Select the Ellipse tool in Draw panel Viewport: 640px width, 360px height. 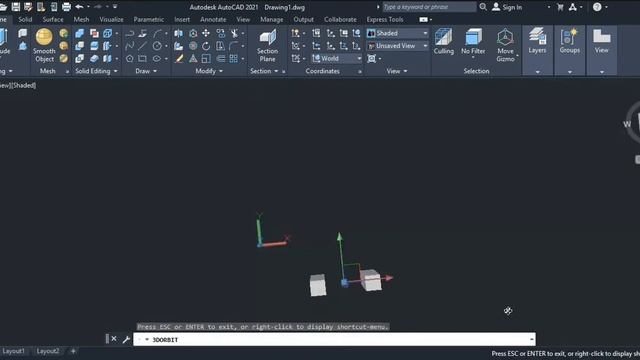(x=157, y=59)
